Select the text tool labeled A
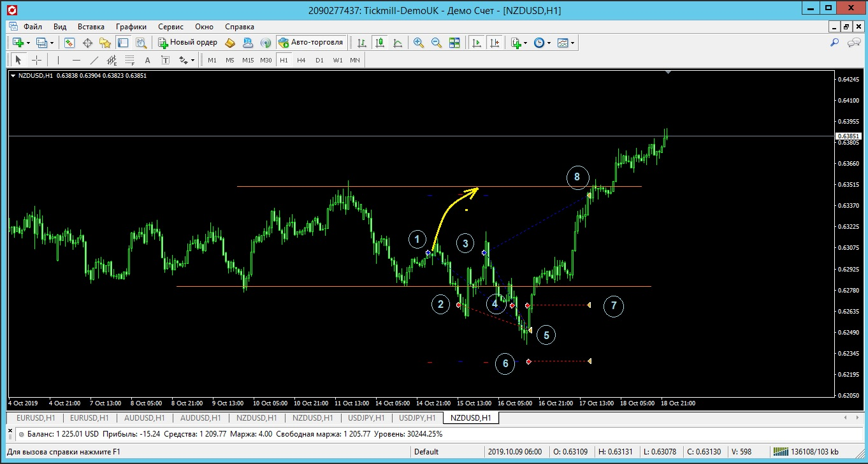This screenshot has height=464, width=868. coord(148,60)
